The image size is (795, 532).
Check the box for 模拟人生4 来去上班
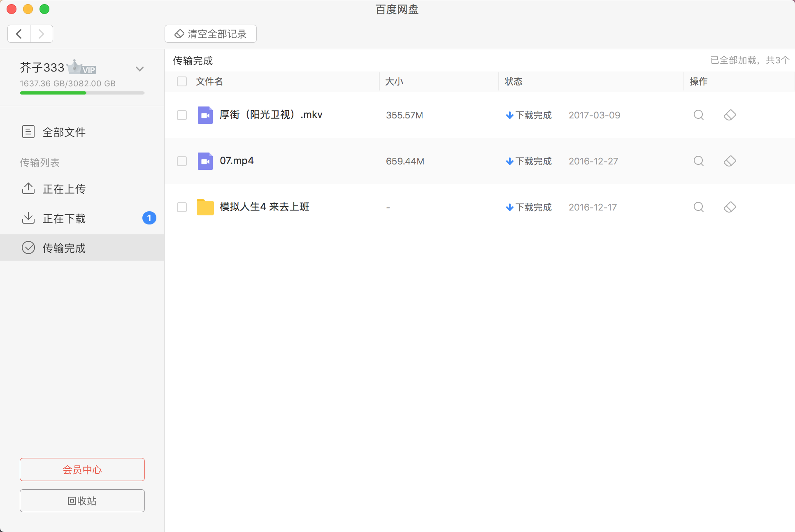pos(182,207)
